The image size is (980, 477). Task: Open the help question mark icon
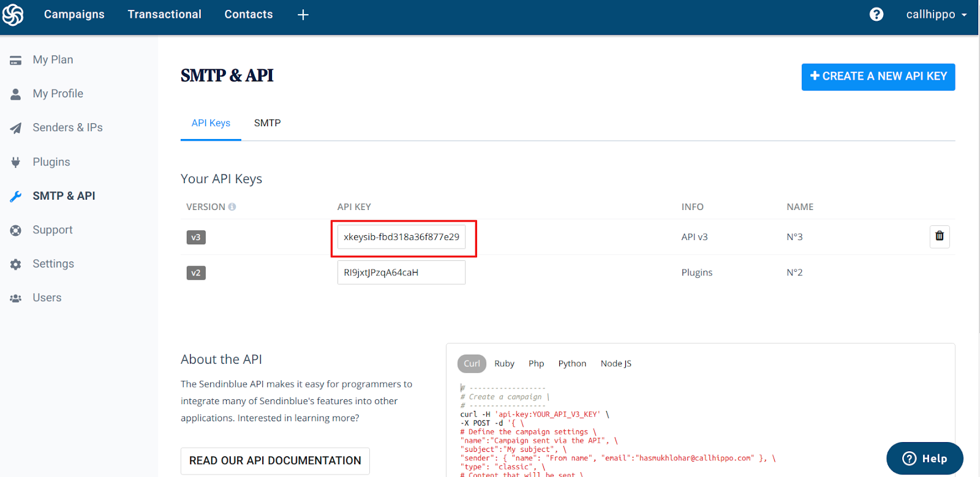876,14
